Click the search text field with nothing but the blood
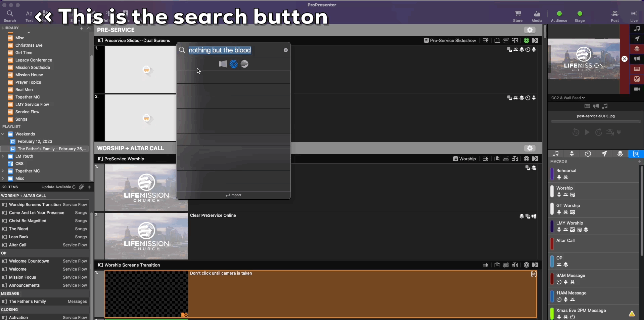 click(234, 50)
